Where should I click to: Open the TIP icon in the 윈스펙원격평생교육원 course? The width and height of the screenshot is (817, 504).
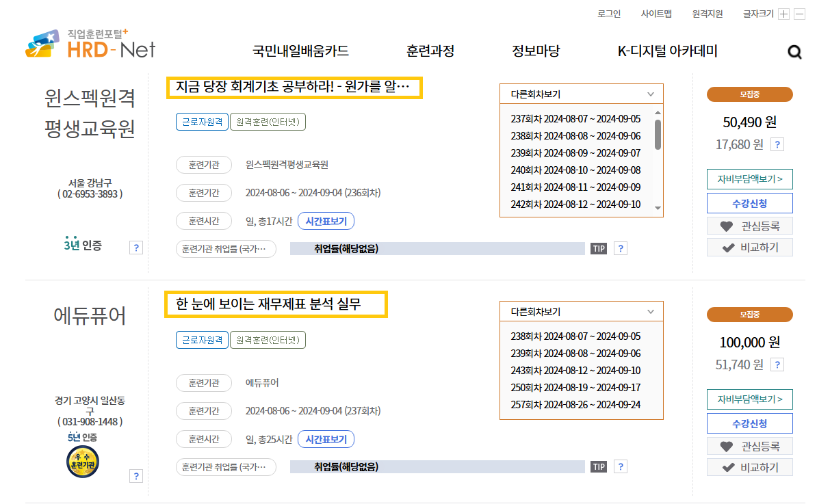pyautogui.click(x=599, y=249)
